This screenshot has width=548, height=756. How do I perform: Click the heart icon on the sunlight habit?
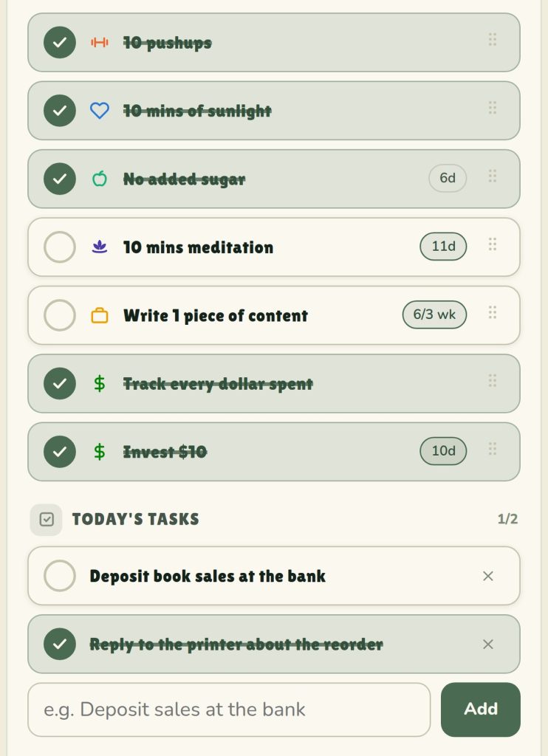(x=100, y=111)
